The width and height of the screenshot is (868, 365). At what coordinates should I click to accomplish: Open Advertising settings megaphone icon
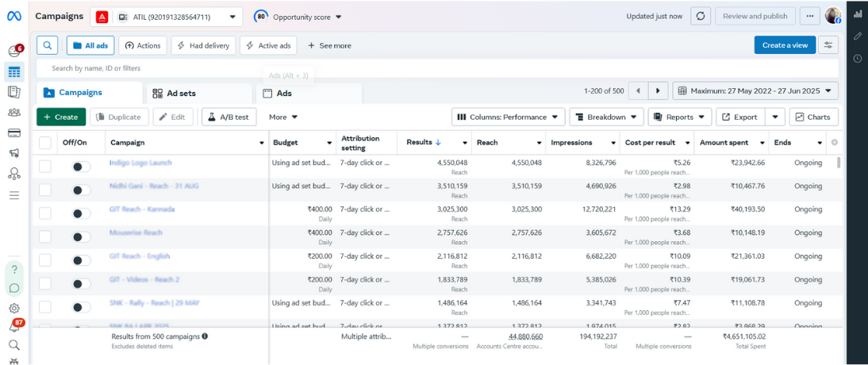(14, 153)
